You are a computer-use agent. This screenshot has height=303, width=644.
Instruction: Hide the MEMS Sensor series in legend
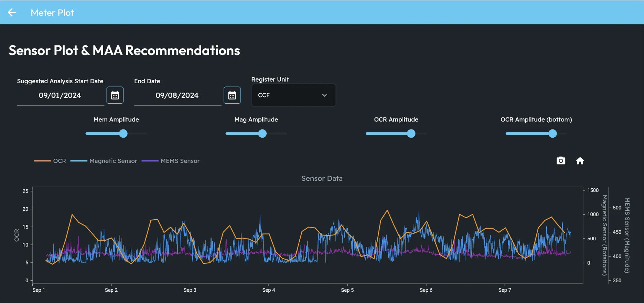[180, 161]
